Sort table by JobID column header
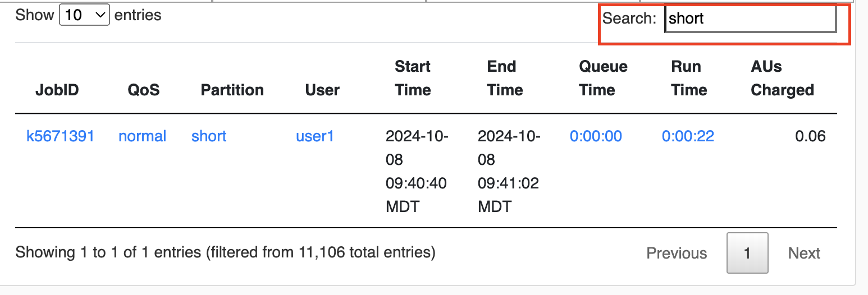Viewport: 868px width, 295px height. click(x=57, y=90)
